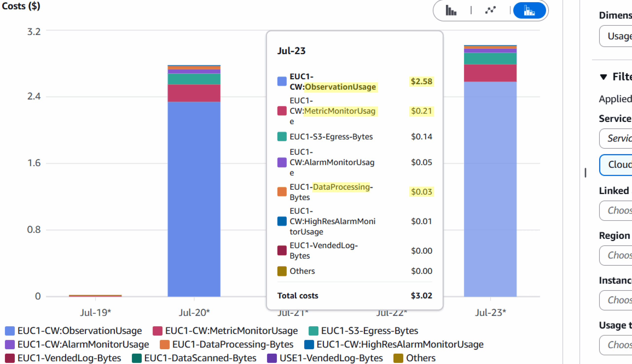This screenshot has width=632, height=364.
Task: Click the Jul-23 stacked bar segment for ObservationUsage
Action: (x=490, y=187)
